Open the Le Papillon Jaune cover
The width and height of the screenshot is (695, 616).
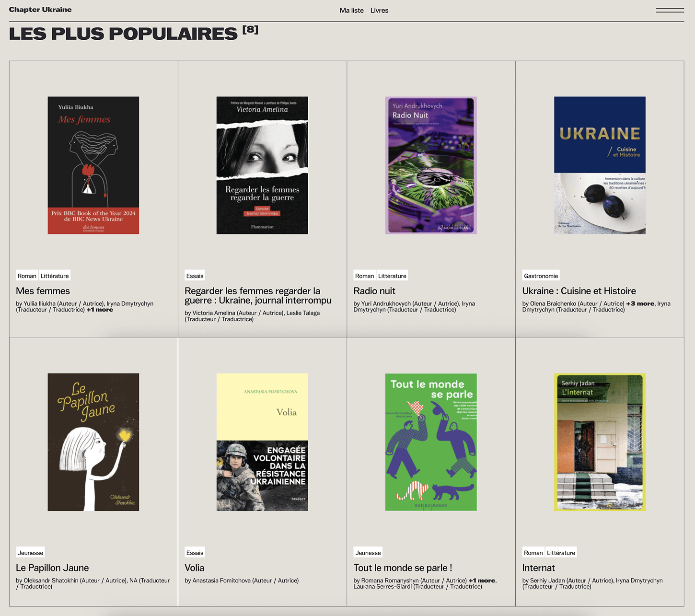pos(93,442)
